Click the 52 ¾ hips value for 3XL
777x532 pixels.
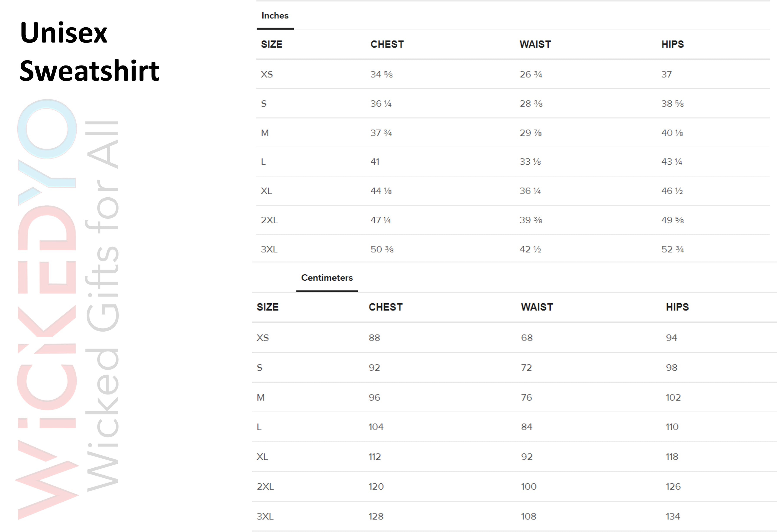click(x=672, y=249)
